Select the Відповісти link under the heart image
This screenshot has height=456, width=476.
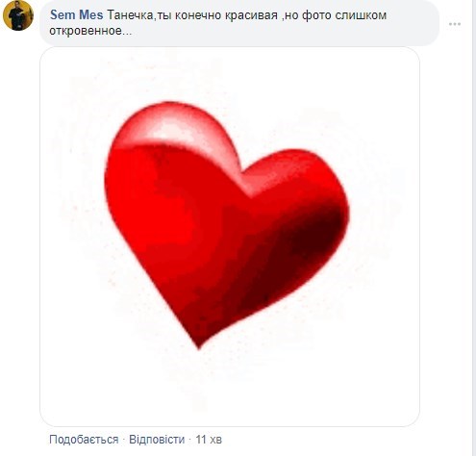(157, 439)
